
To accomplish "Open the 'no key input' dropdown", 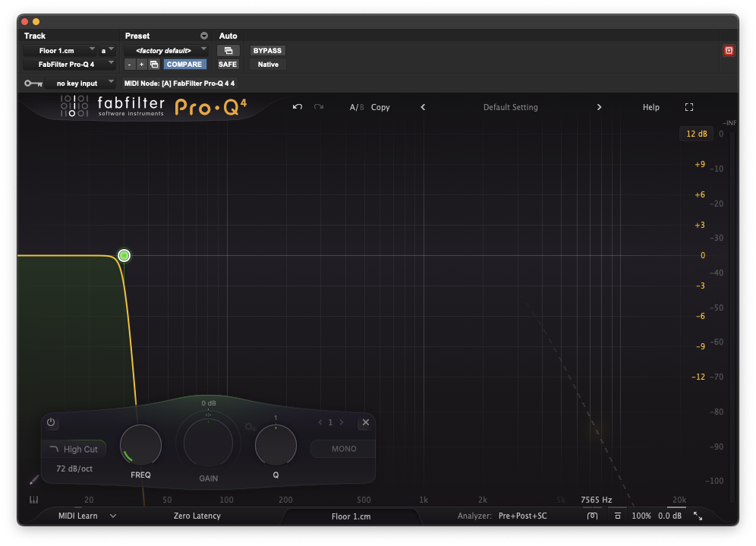I will [80, 84].
